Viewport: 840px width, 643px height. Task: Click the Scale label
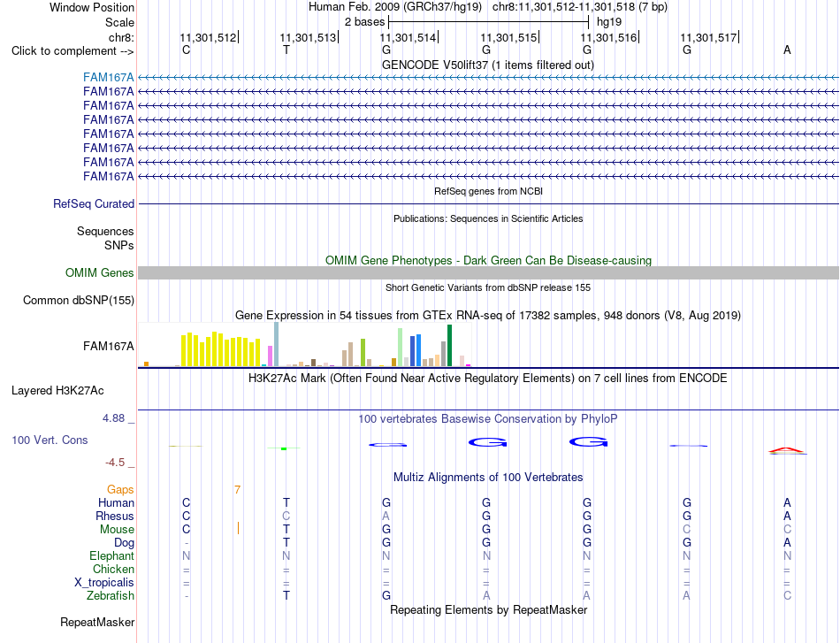119,22
